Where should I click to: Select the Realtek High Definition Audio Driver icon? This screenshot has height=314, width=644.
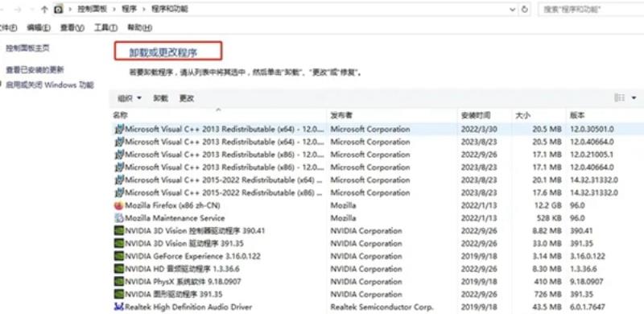click(119, 307)
